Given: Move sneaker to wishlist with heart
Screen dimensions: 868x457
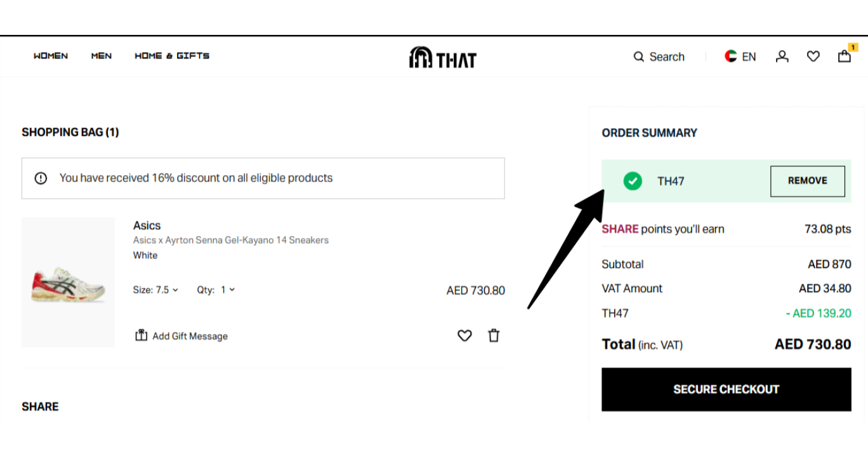Looking at the screenshot, I should (464, 336).
